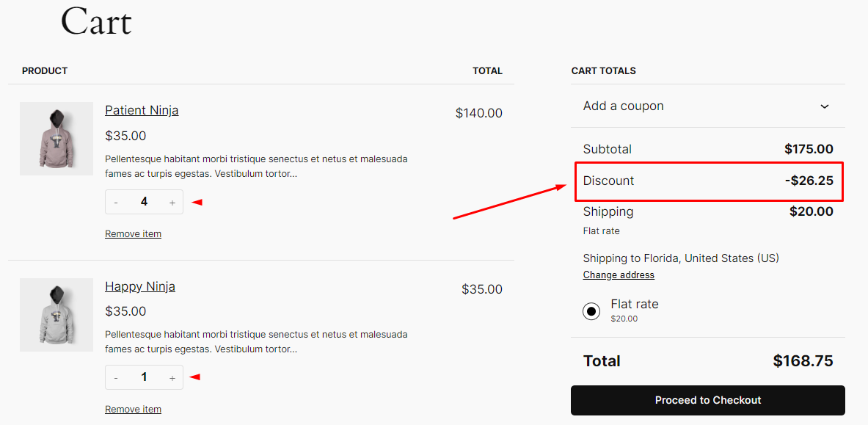Click Change address for shipping
868x425 pixels.
(x=618, y=275)
